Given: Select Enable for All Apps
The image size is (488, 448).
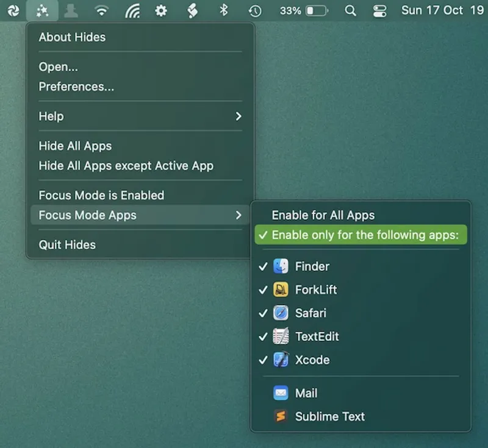Looking at the screenshot, I should [x=323, y=215].
